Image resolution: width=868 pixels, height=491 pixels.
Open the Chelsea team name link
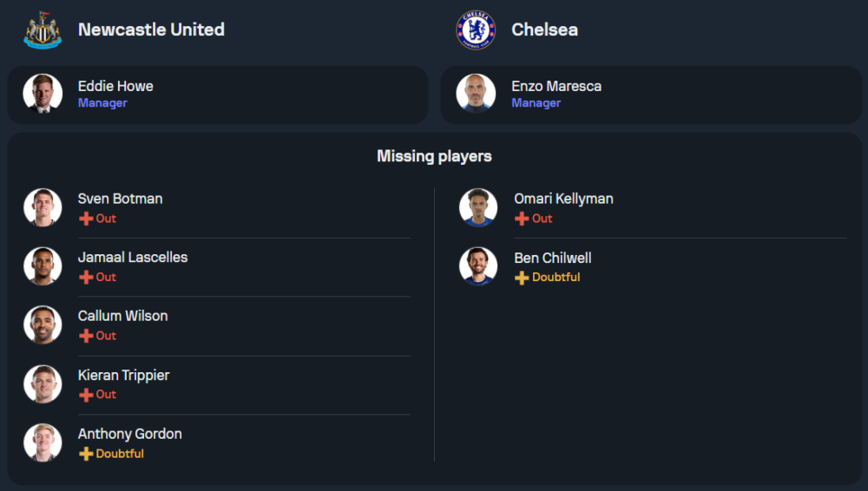point(544,29)
